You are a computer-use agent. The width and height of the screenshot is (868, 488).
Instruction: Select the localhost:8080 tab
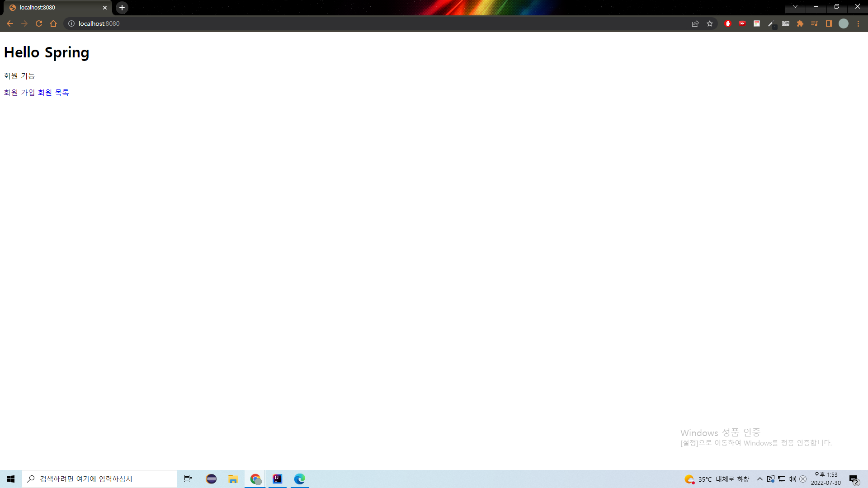click(54, 8)
